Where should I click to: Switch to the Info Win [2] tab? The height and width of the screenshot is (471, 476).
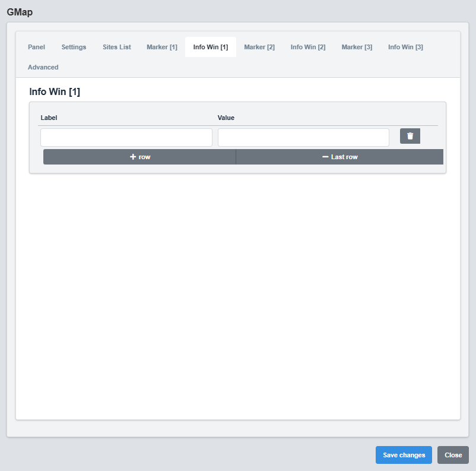(x=307, y=47)
